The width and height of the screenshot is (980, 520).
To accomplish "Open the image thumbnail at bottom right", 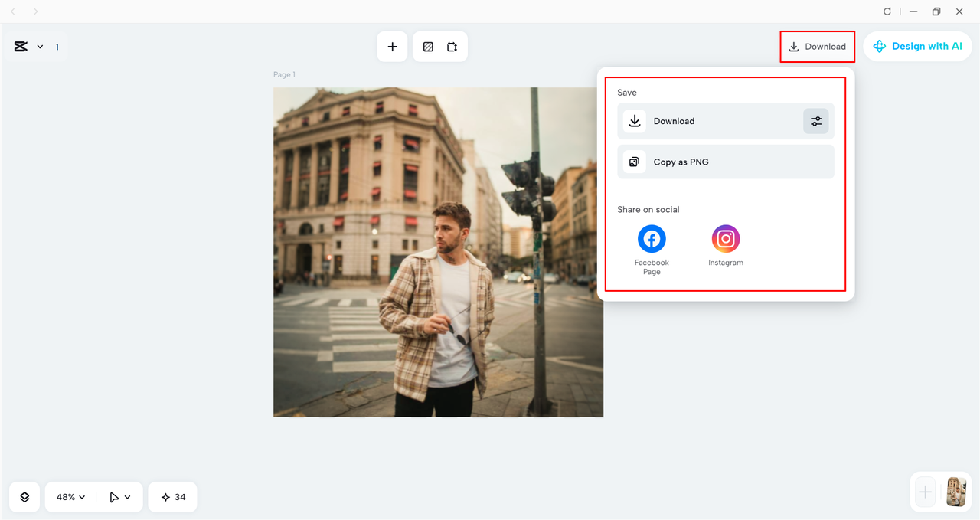I will (x=955, y=492).
